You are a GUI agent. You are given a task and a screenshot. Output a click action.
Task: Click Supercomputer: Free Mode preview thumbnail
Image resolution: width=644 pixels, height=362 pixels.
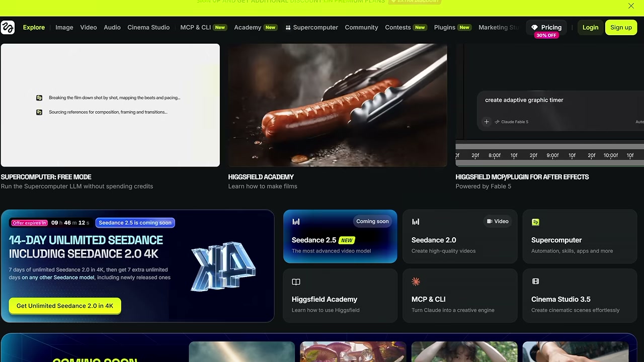click(110, 105)
